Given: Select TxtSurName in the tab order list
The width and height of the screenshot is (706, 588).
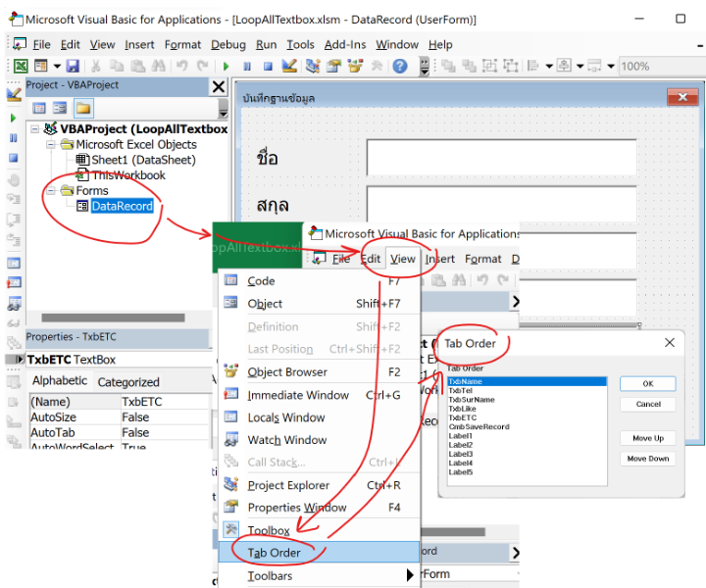Looking at the screenshot, I should pos(472,400).
